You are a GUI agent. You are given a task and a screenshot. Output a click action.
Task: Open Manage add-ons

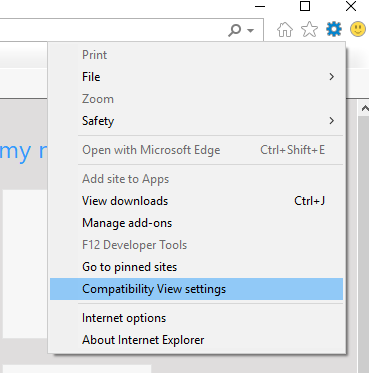196,223
